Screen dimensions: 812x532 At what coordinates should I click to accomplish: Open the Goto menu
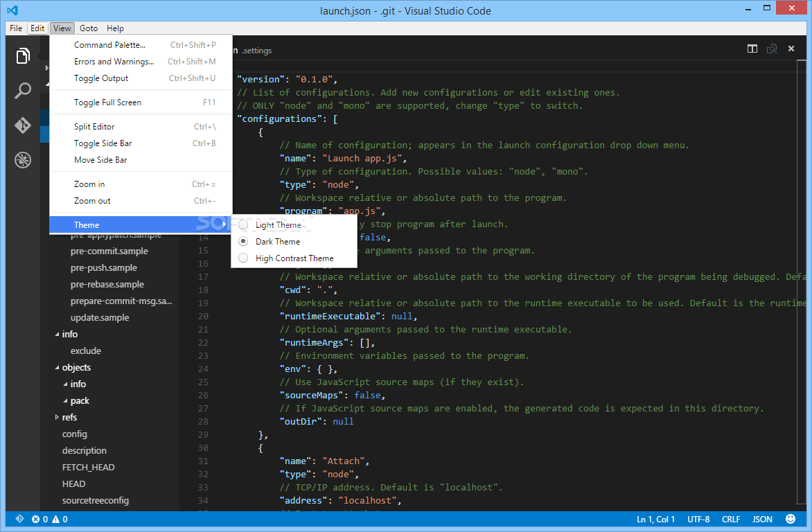pos(89,28)
